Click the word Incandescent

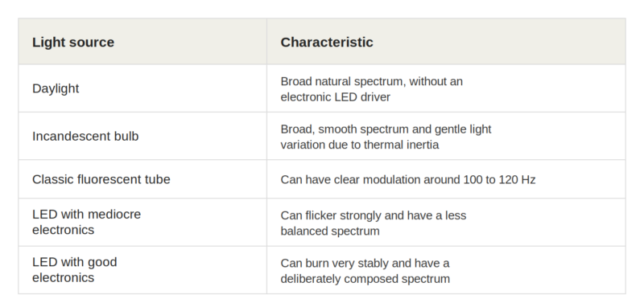pos(66,136)
